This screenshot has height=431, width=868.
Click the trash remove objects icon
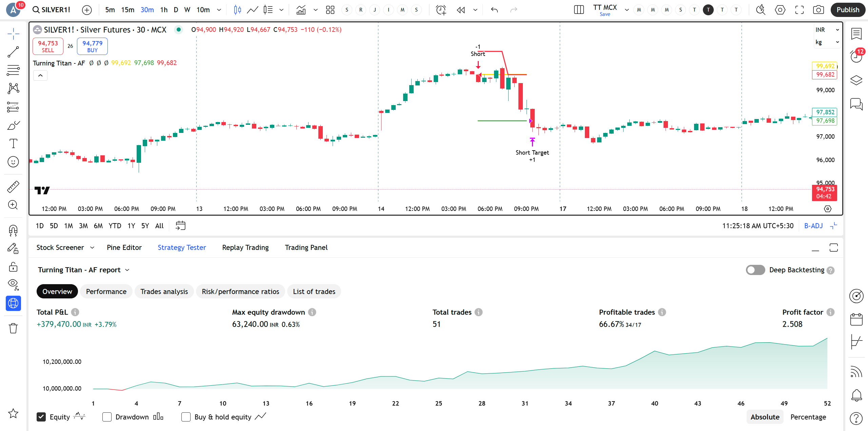13,328
